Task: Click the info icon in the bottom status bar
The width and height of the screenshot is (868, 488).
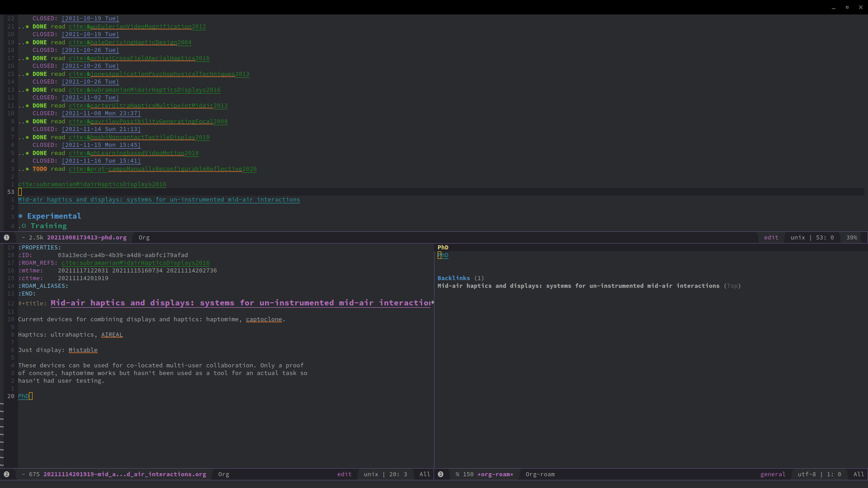Action: click(x=7, y=474)
